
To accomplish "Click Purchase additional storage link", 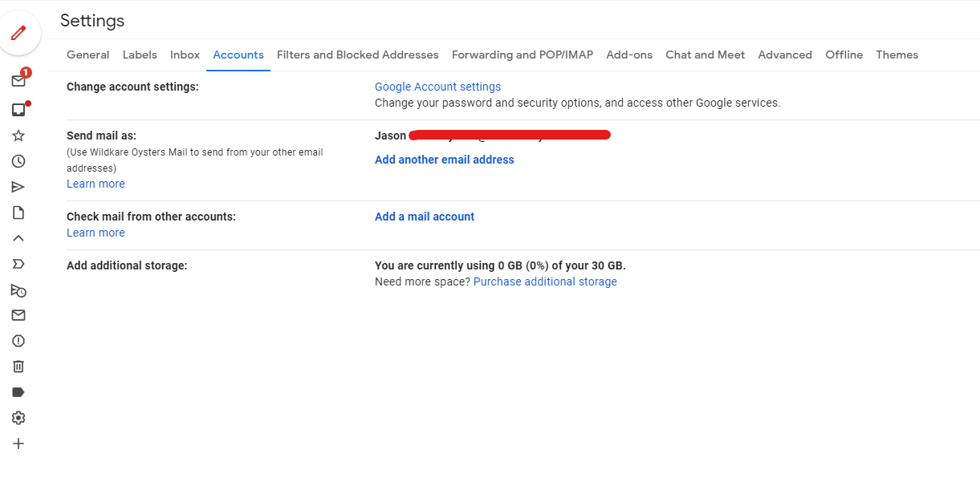I will [x=545, y=281].
